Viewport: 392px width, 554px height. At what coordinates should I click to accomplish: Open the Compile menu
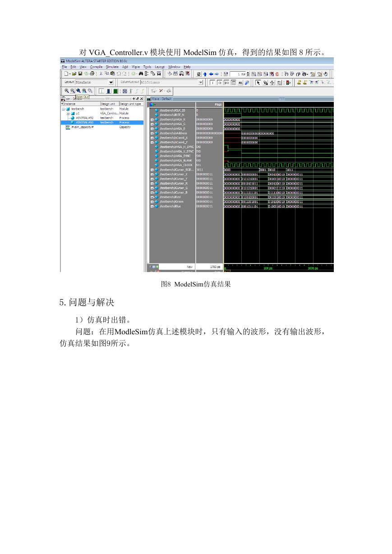tap(96, 67)
